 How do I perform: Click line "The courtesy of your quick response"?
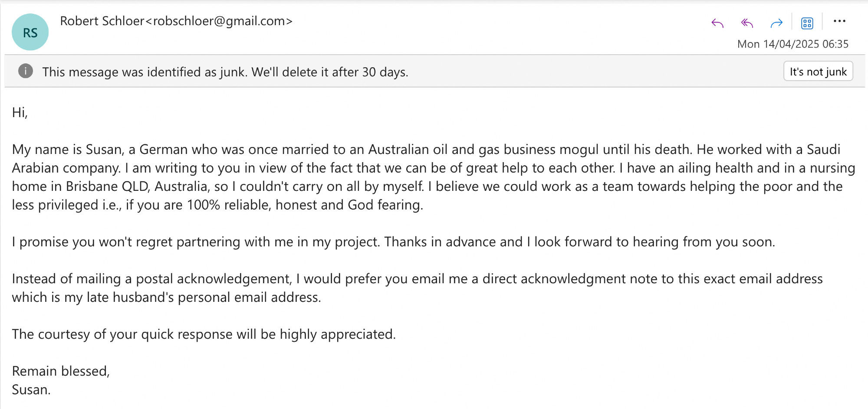(204, 334)
